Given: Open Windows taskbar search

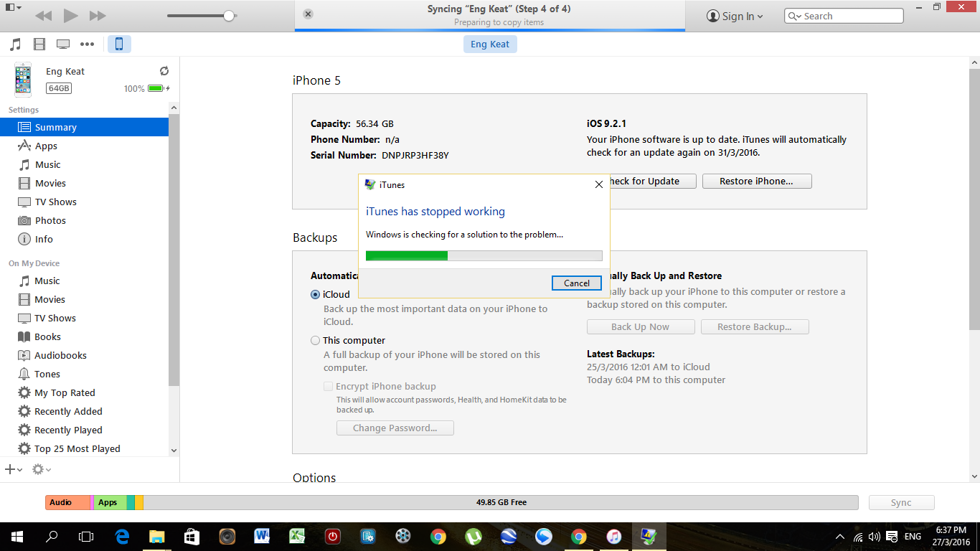Looking at the screenshot, I should point(52,537).
